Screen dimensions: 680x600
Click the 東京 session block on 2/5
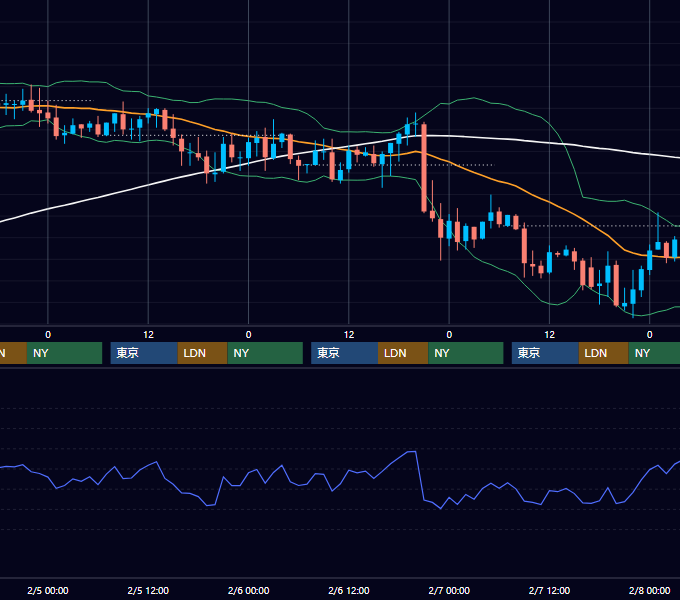(x=144, y=353)
